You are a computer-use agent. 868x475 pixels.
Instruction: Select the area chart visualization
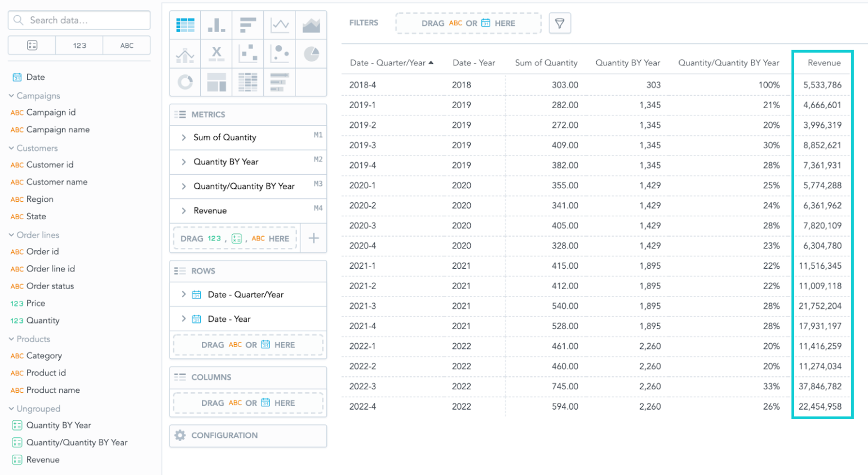[x=312, y=24]
